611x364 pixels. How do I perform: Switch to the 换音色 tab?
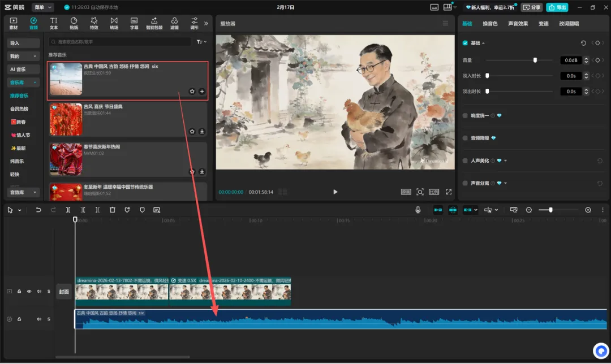tap(490, 24)
